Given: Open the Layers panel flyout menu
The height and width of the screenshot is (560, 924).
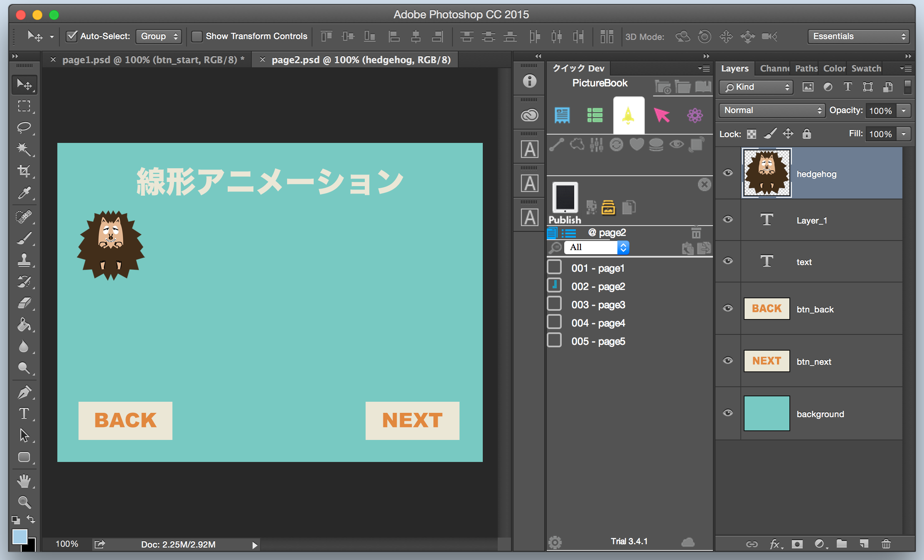Looking at the screenshot, I should pos(906,68).
